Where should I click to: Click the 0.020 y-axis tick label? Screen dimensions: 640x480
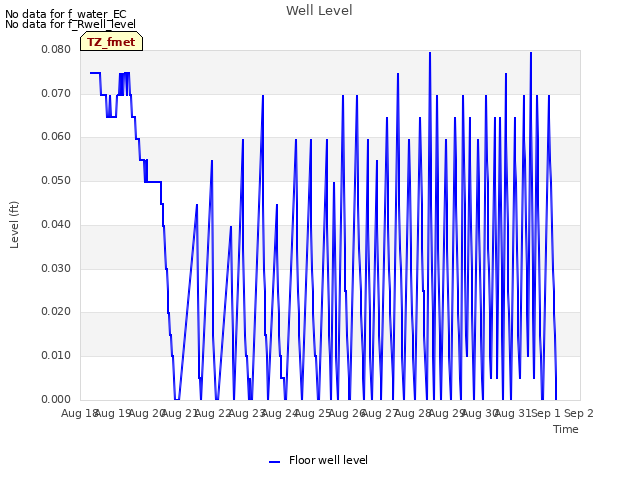coord(56,311)
